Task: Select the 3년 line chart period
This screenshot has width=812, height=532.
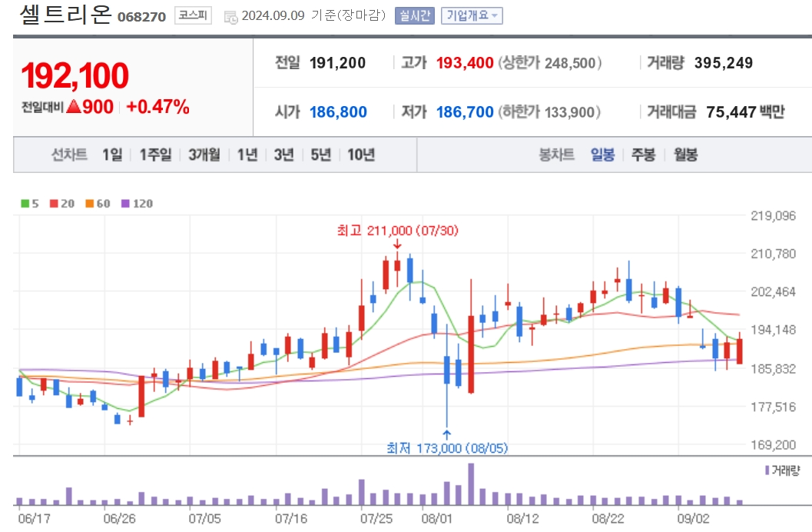Action: point(283,155)
